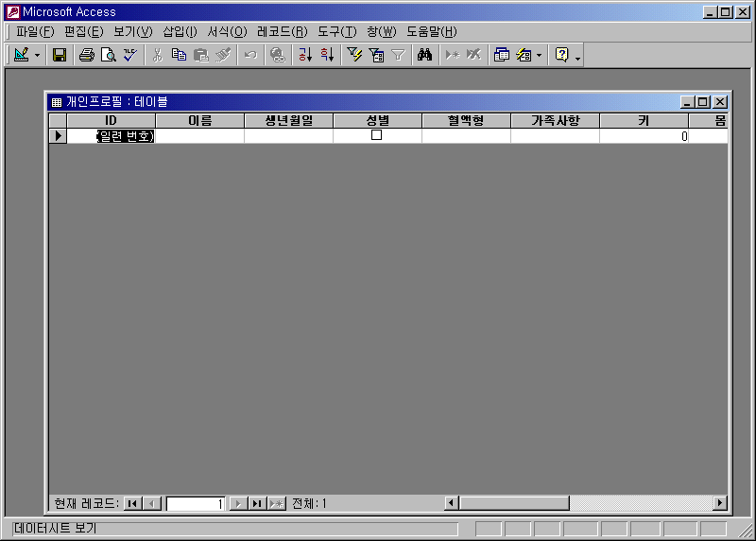Screen dimensions: 756x541
Task: Click the 가족사항 cell in the first row
Action: tap(555, 136)
